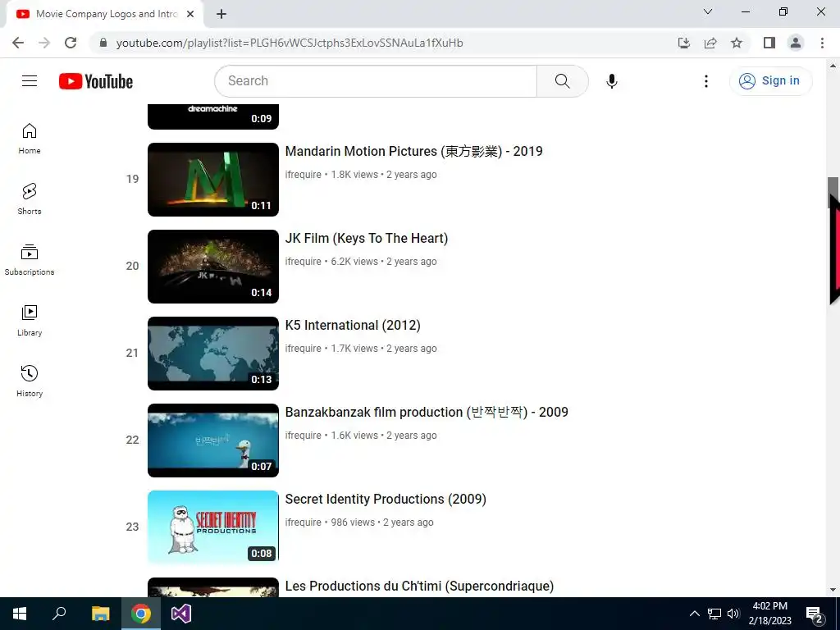Click the search magnifier button
This screenshot has width=840, height=630.
[562, 81]
